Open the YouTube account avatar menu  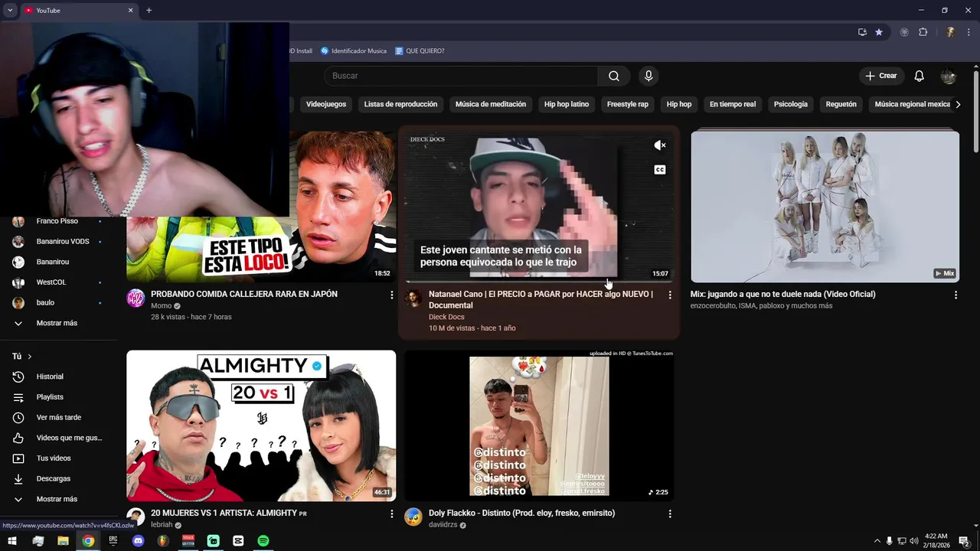[x=949, y=76]
